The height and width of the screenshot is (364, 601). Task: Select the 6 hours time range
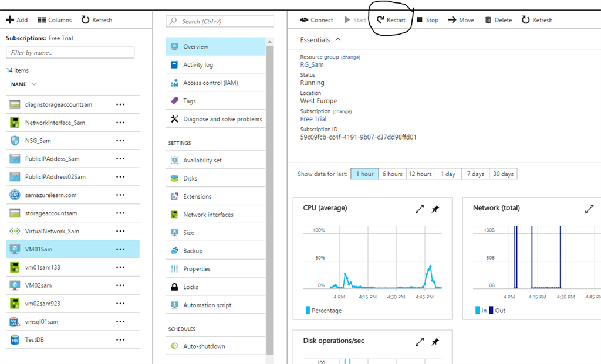click(x=392, y=174)
